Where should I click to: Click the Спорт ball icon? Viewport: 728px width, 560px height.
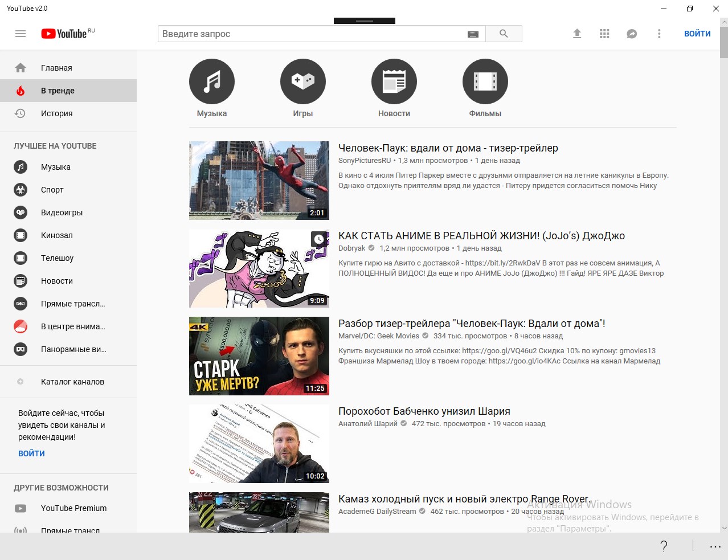tap(21, 190)
